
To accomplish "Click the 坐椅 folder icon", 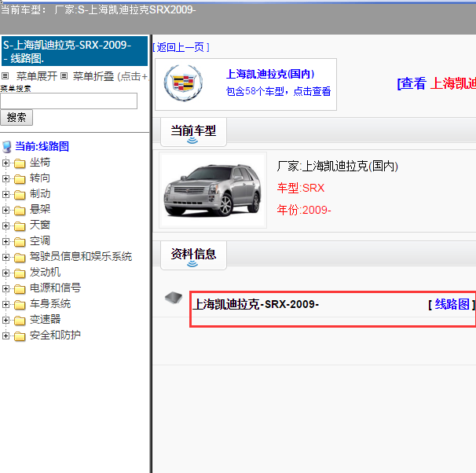I will coord(20,163).
